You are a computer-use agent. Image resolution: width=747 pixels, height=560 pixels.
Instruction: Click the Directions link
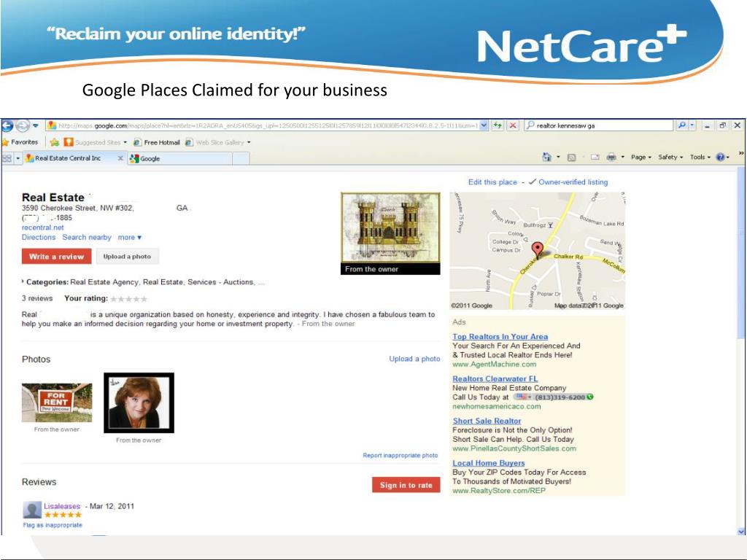coord(39,237)
